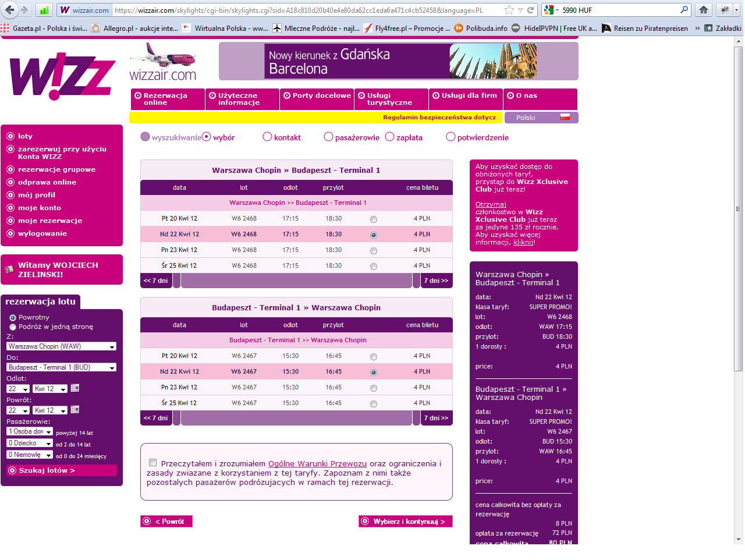Show more bookmarks chevron
The width and height of the screenshot is (745, 560).
coord(697,28)
